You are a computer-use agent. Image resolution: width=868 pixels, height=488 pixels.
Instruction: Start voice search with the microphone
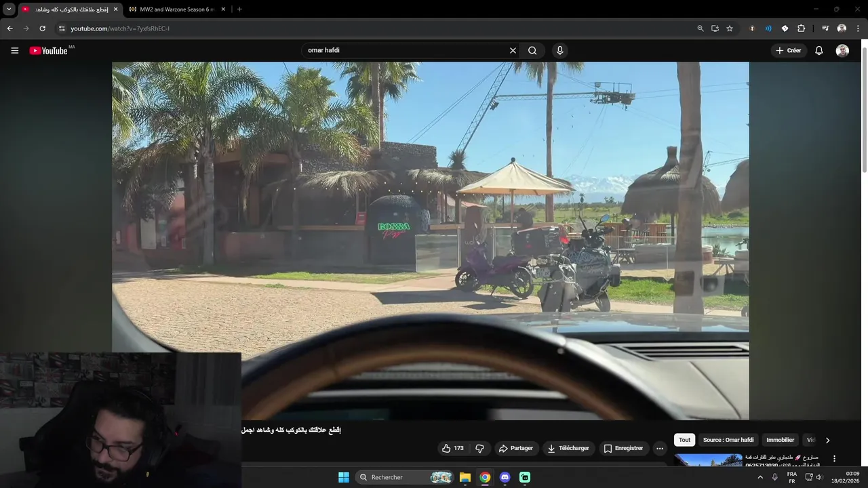559,50
